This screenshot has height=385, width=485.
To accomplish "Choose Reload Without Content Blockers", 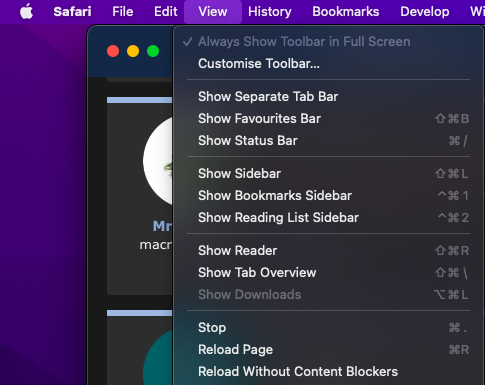I will coord(328,372).
